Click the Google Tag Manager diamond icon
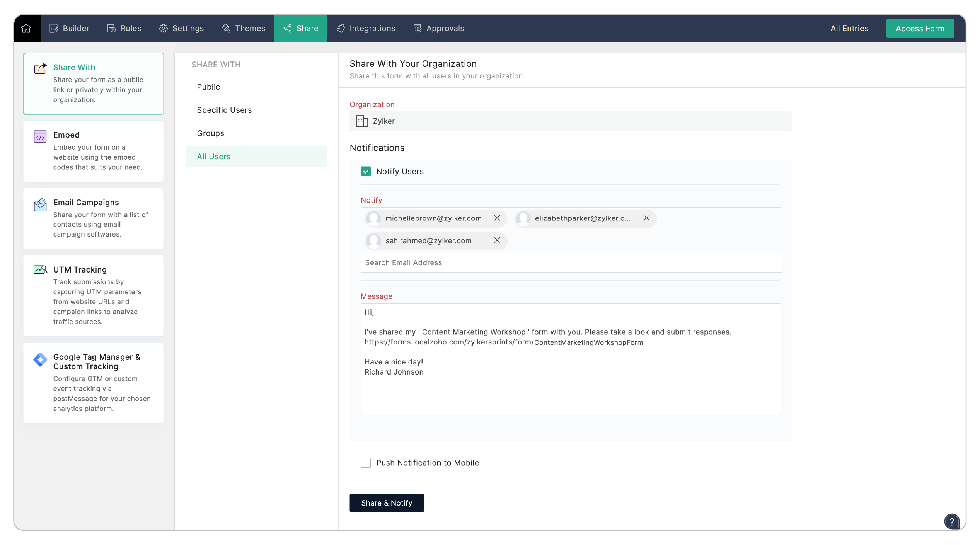 point(40,359)
